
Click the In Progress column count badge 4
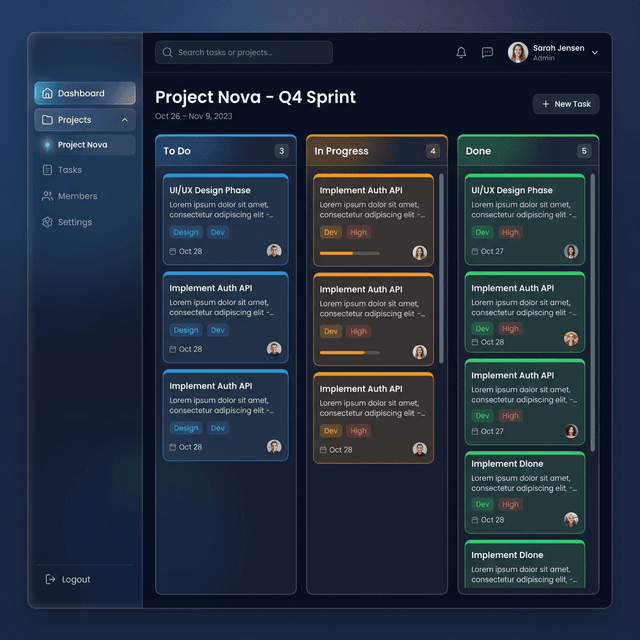[x=433, y=151]
